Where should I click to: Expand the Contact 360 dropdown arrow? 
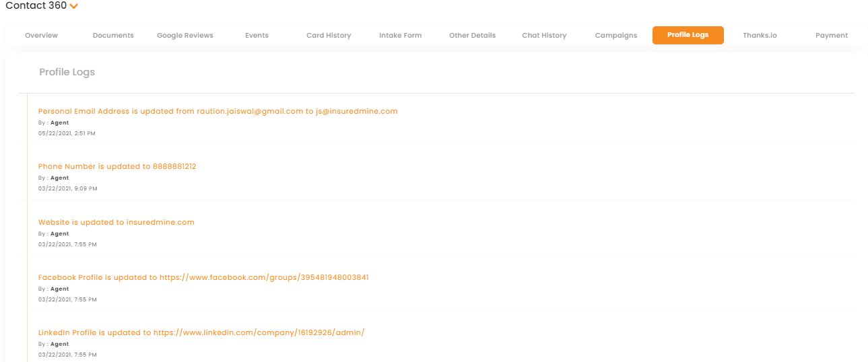[74, 6]
